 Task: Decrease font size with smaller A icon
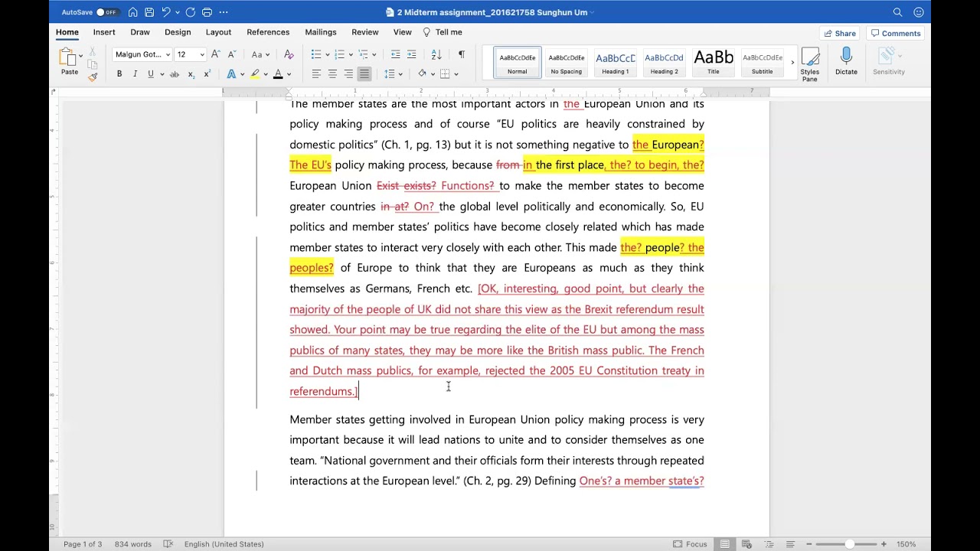click(x=232, y=54)
